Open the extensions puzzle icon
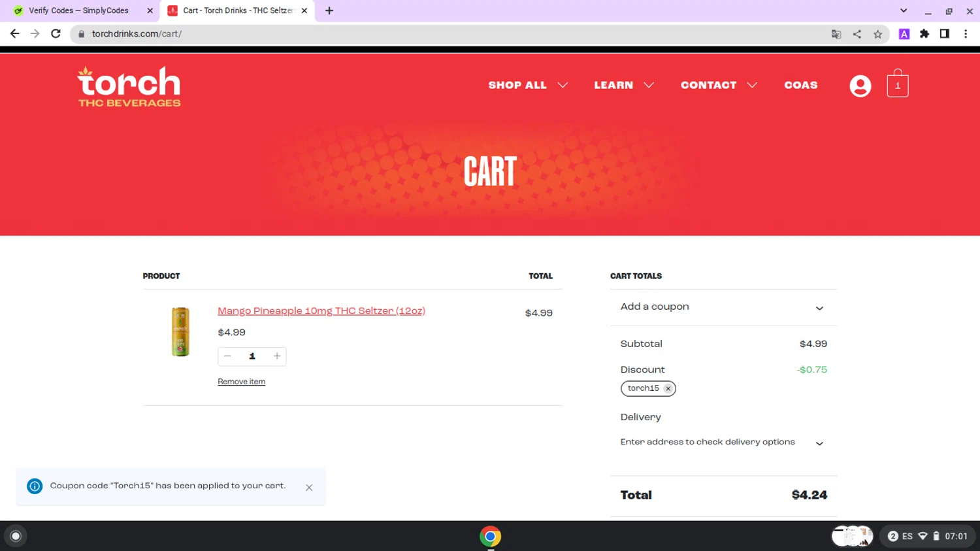 [924, 34]
